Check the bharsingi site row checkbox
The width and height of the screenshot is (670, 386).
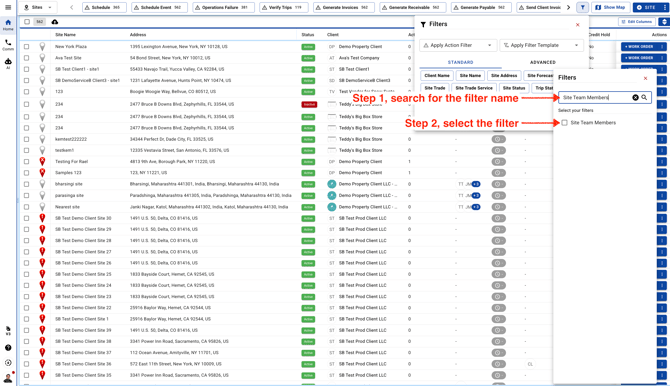(26, 184)
